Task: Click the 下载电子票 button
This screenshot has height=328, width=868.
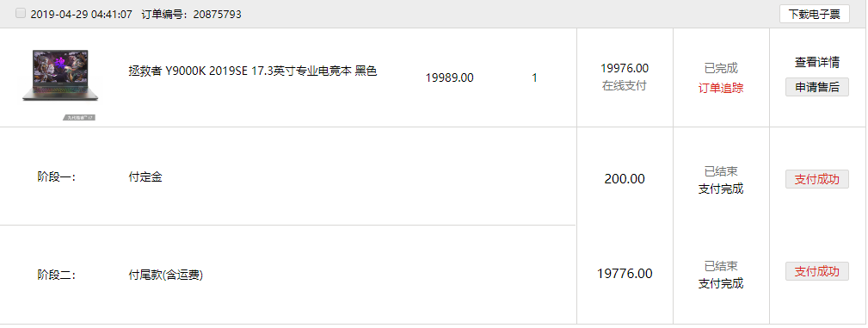Action: pos(815,14)
